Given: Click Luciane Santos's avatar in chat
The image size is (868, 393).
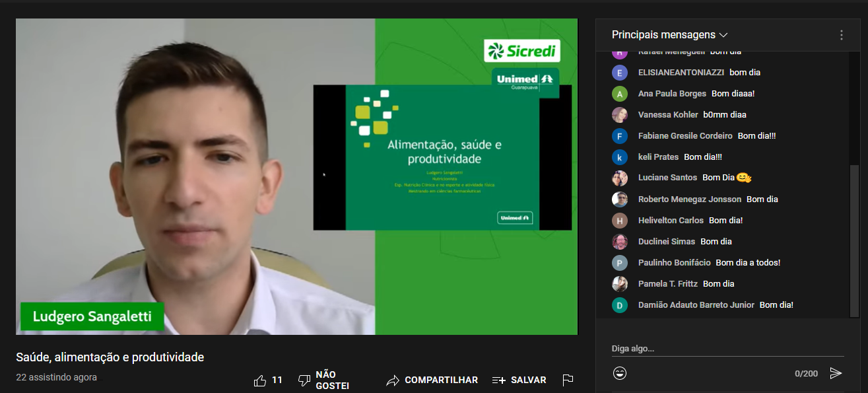Looking at the screenshot, I should [619, 178].
